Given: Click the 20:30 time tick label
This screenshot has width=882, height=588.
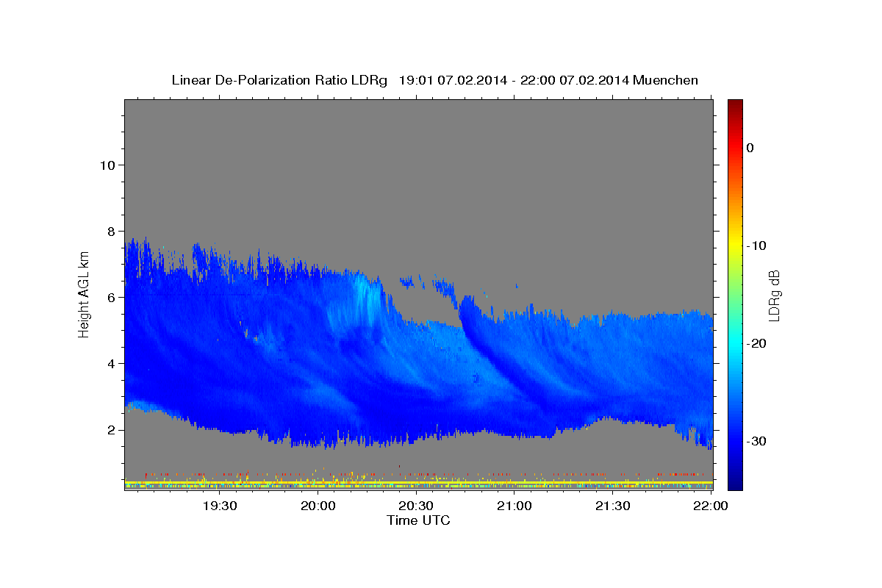Looking at the screenshot, I should click(416, 506).
